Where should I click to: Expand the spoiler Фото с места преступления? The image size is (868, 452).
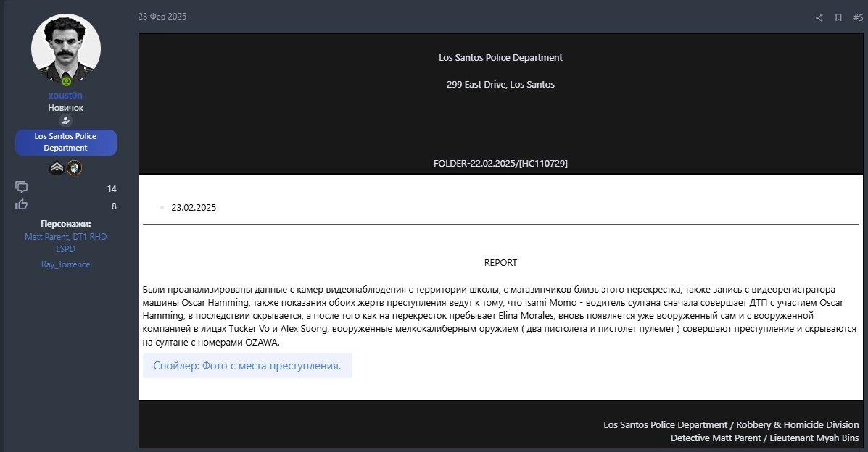(x=247, y=366)
